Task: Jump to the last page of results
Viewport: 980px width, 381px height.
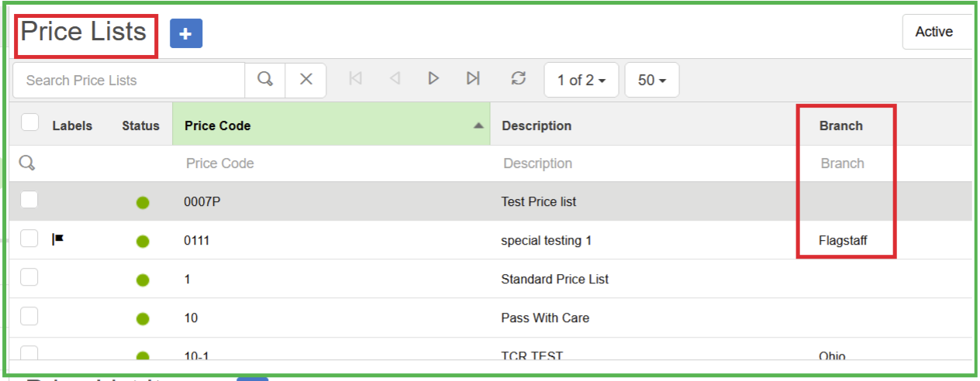Action: [473, 79]
